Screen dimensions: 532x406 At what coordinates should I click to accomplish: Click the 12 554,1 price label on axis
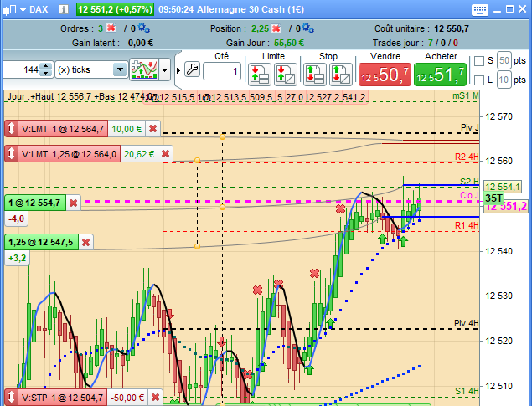coord(502,187)
